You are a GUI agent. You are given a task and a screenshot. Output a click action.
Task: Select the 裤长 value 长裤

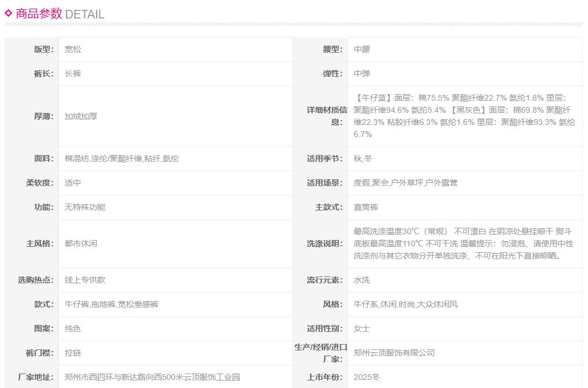(x=73, y=74)
